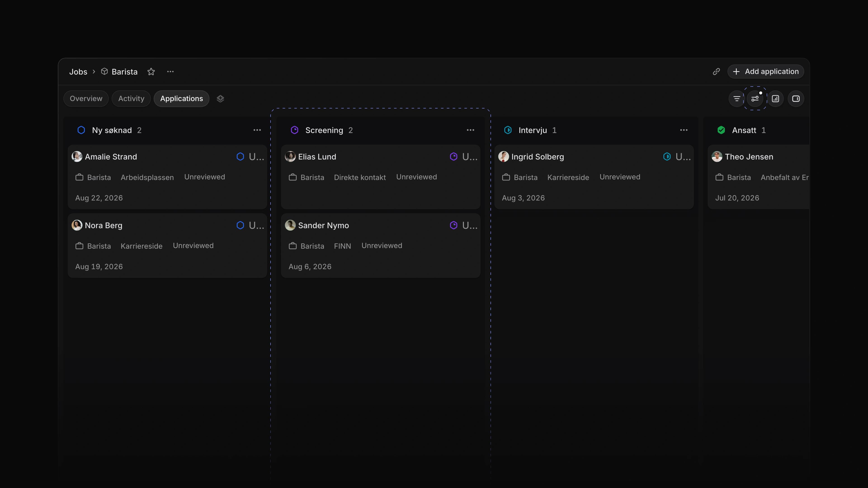Click the briefcase icon on Amalie Strand card

tap(79, 177)
